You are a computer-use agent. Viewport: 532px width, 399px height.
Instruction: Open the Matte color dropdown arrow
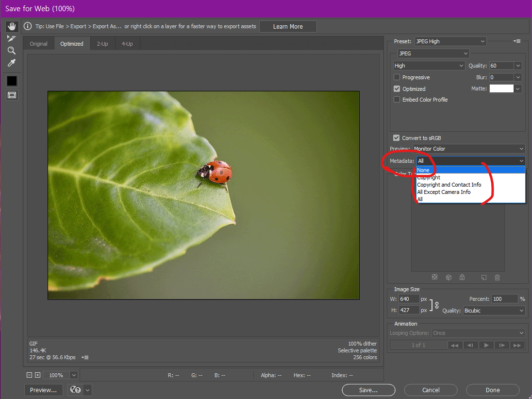(x=518, y=88)
